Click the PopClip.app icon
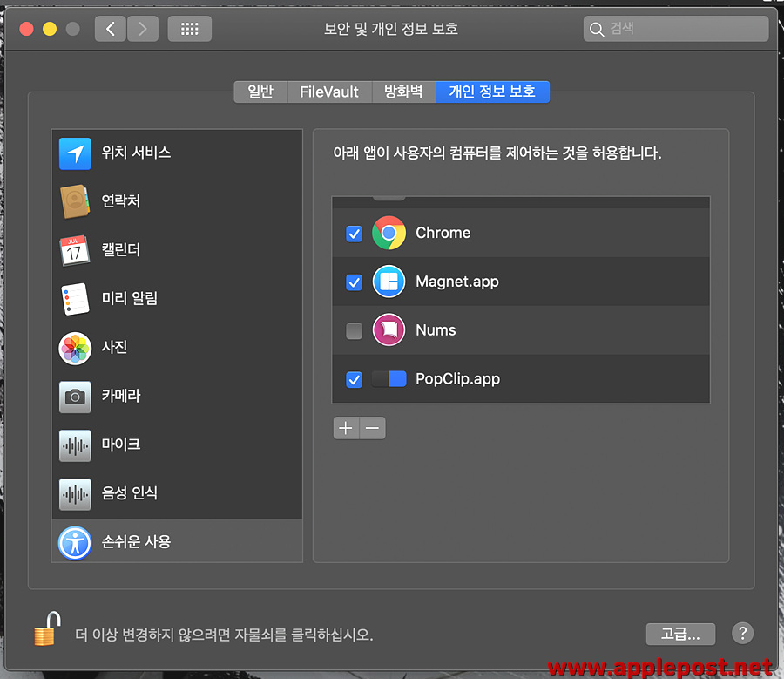The height and width of the screenshot is (679, 784). click(x=389, y=379)
